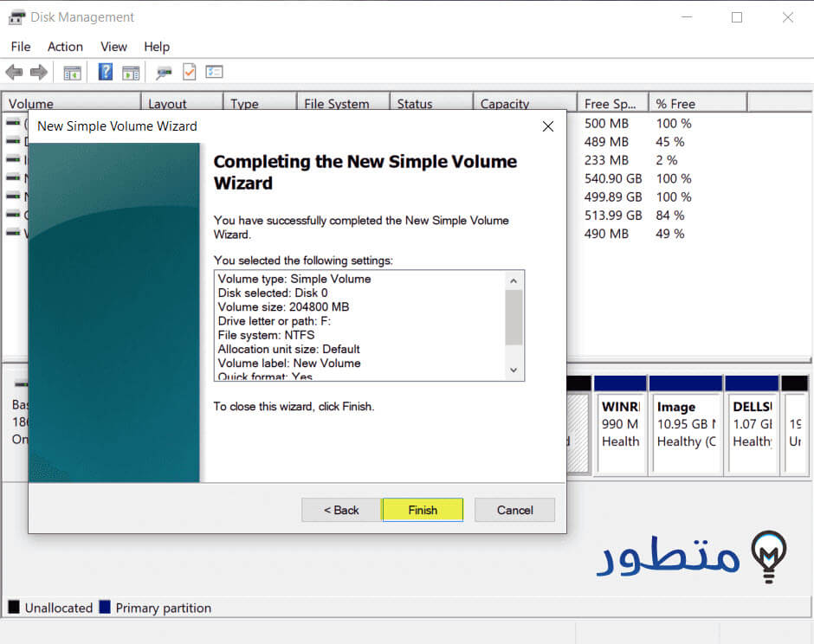Click 'Volume size: 204800 MB' settings line
Screen dimensions: 814x644
click(x=283, y=307)
